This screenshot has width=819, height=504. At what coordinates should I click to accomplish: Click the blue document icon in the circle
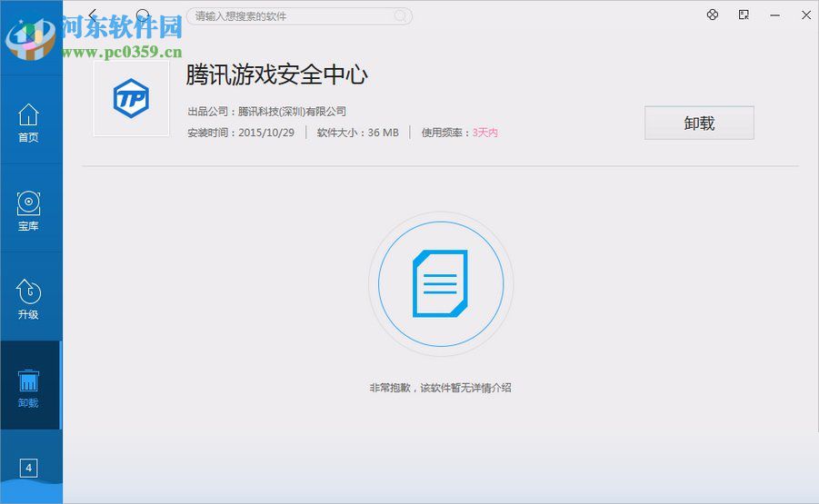point(440,283)
